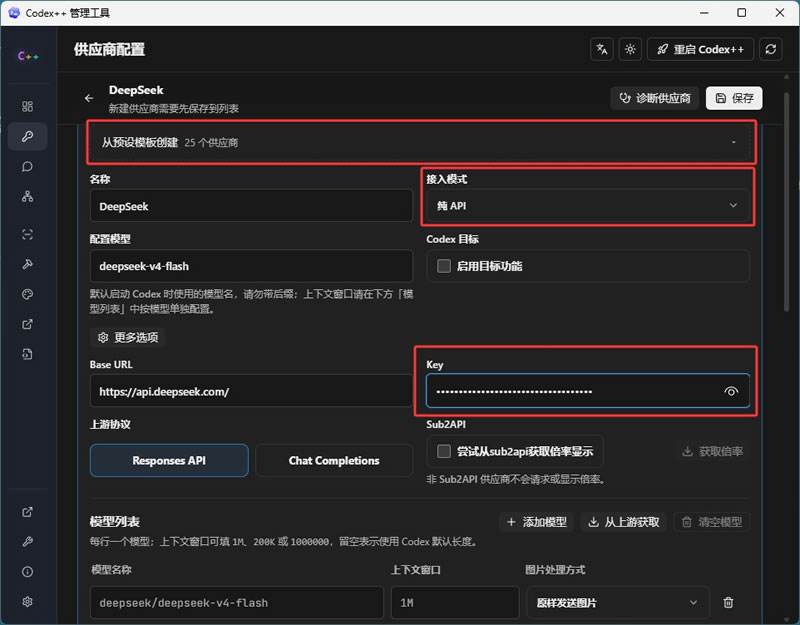Focus the 模型名称 field deepseek/deepseek-v4-flash
Screen dimensions: 800x625
pos(237,603)
